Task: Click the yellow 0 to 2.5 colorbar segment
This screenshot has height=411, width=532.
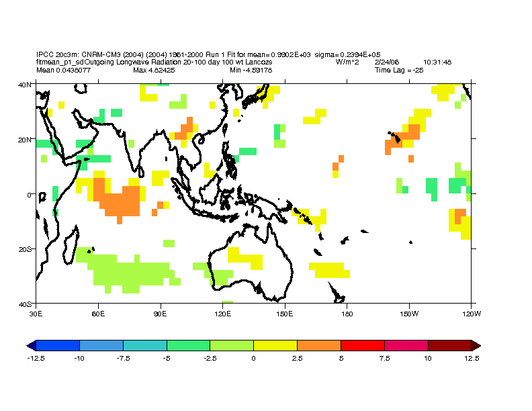Action: coord(275,346)
